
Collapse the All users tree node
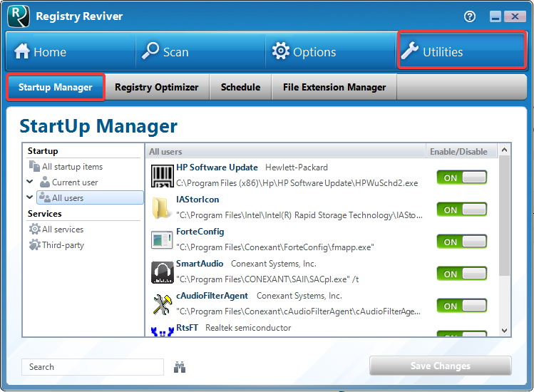pos(30,197)
